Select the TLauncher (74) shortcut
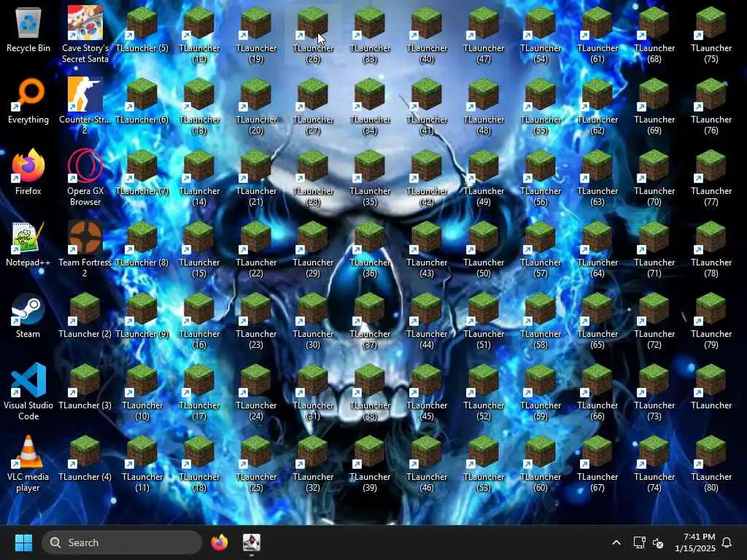The width and height of the screenshot is (747, 560). tap(654, 463)
